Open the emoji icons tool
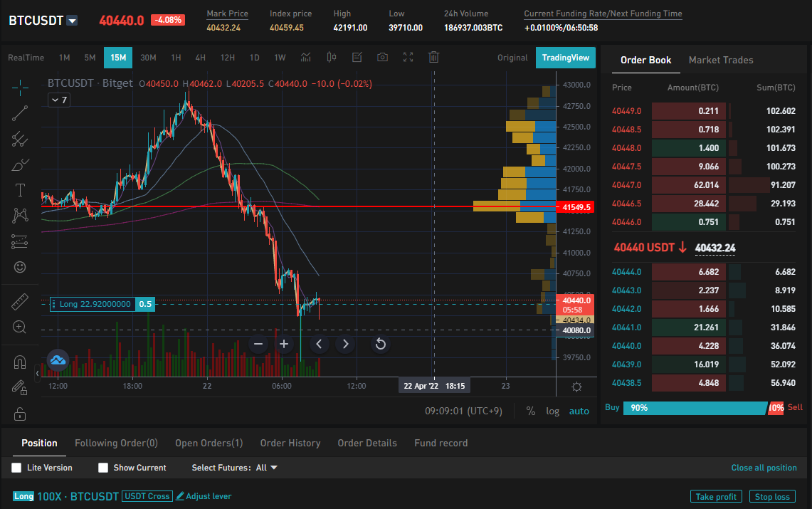This screenshot has height=509, width=812. [x=20, y=267]
